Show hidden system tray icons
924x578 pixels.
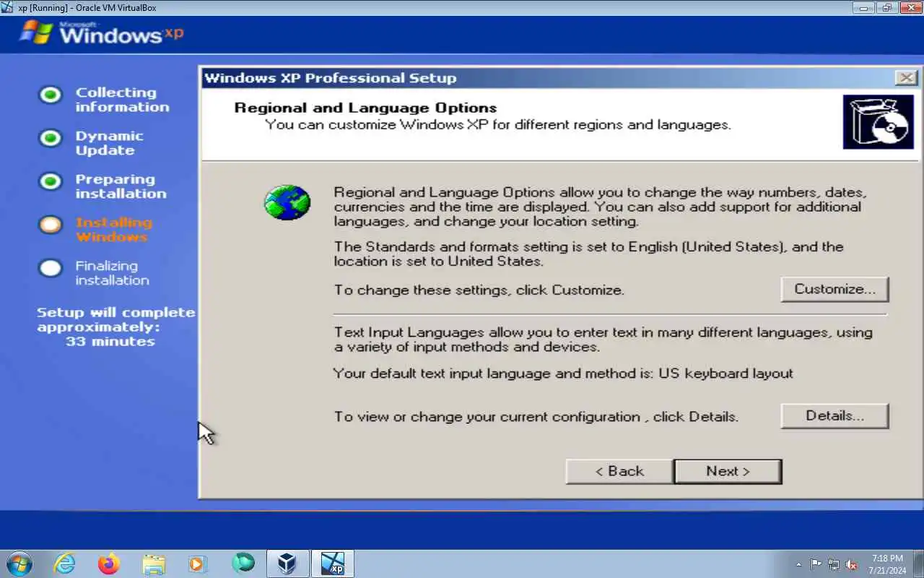click(798, 564)
